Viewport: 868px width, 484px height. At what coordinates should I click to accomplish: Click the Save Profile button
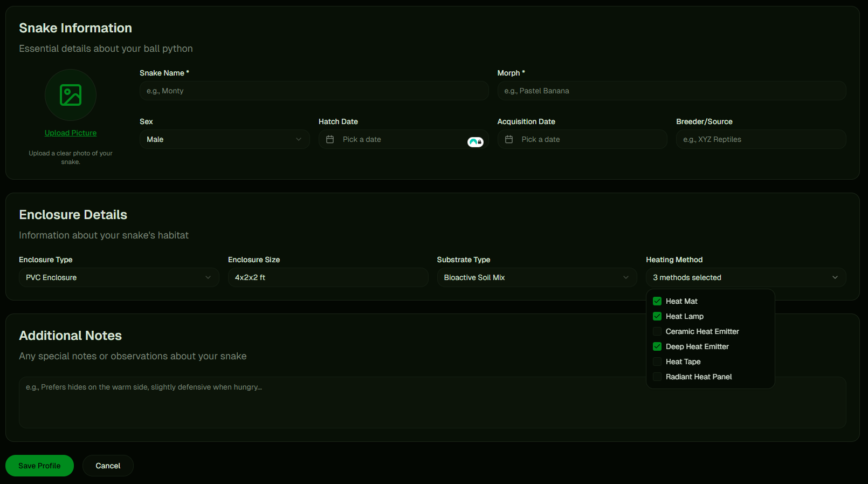(x=39, y=466)
